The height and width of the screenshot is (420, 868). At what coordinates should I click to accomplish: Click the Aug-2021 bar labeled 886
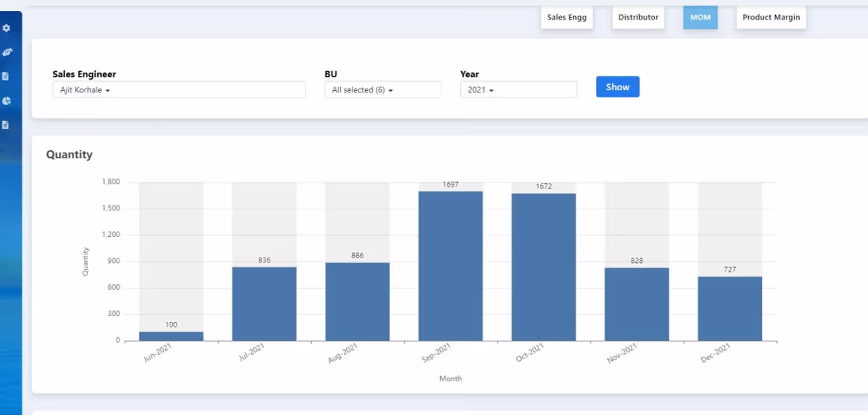[x=357, y=301]
